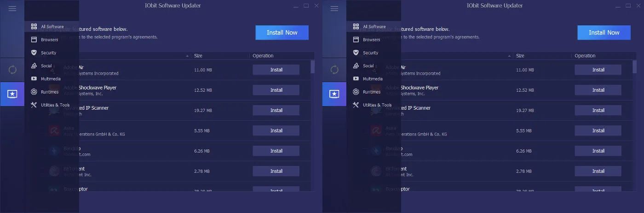Install BitTorrent in the right window
Viewport: 644px width, 213px height.
click(598, 171)
